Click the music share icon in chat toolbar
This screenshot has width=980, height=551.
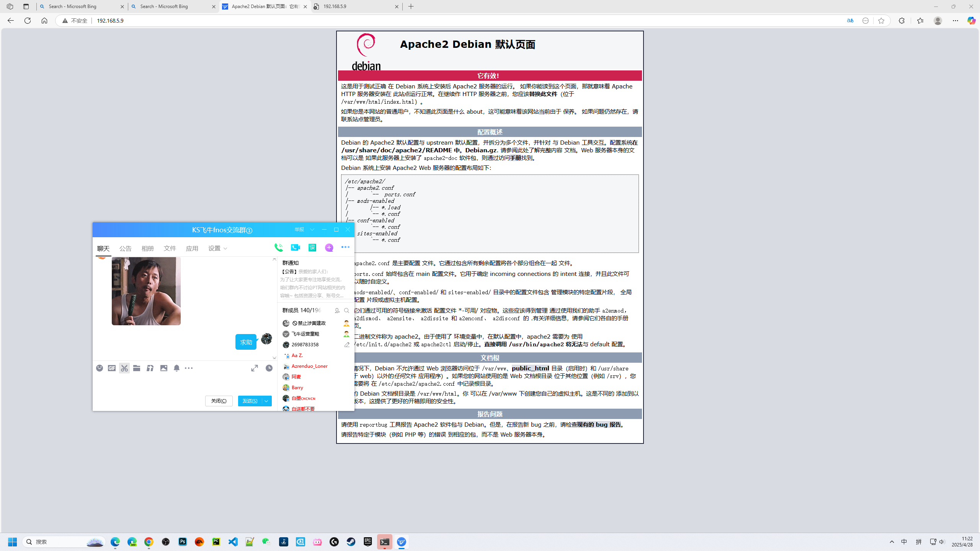(150, 368)
